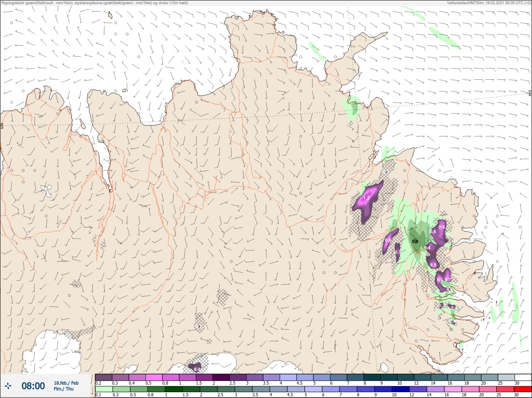This screenshot has height=398, width=532.
Task: Click the 08:00 forecast time
Action: pos(33,386)
